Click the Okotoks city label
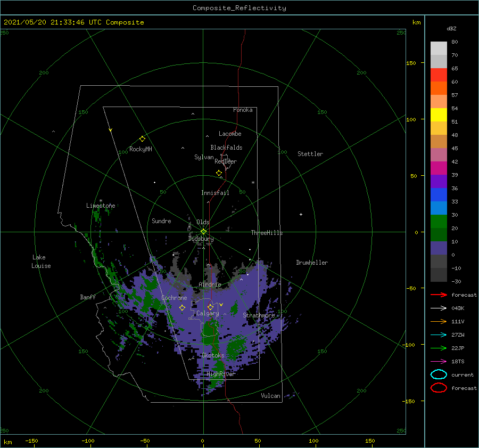 [x=213, y=355]
